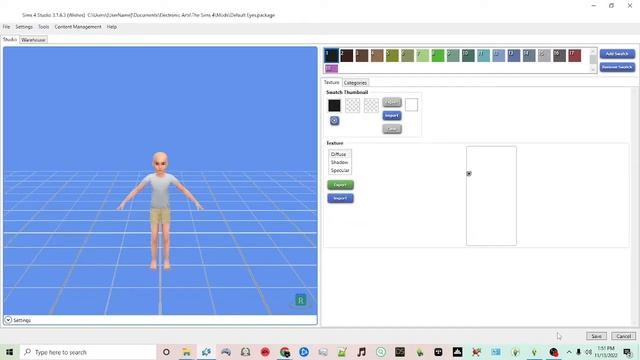
Task: Open File Explorer from the taskbar
Action: pyautogui.click(x=186, y=352)
